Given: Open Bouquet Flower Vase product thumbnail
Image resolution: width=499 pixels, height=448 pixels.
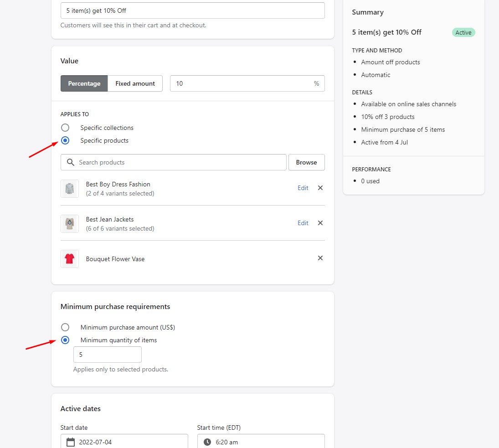Looking at the screenshot, I should (70, 259).
